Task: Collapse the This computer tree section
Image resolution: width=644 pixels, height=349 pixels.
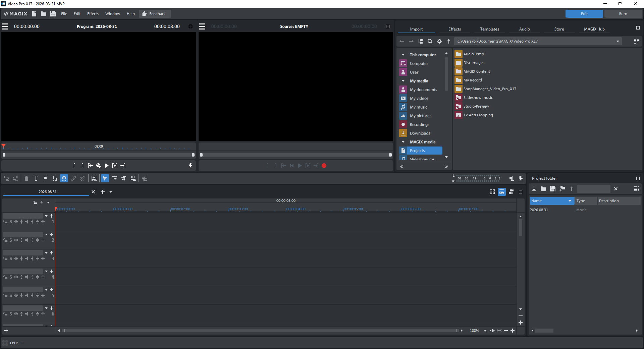Action: tap(403, 55)
